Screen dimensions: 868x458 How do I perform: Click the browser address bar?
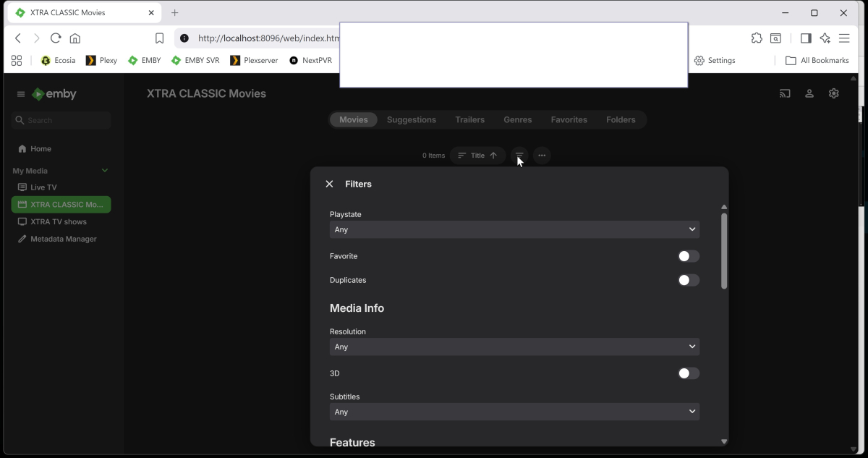(x=268, y=38)
